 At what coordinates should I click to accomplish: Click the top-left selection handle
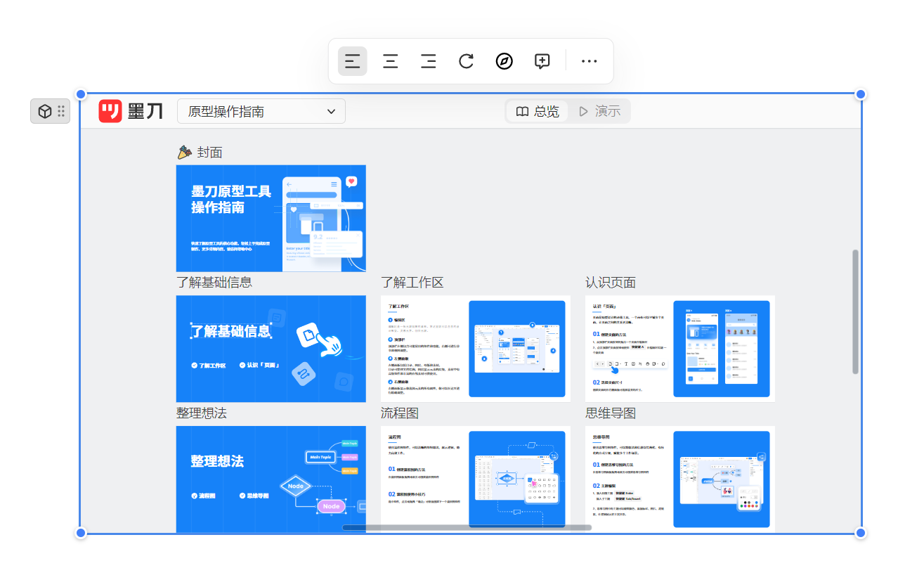tap(81, 94)
